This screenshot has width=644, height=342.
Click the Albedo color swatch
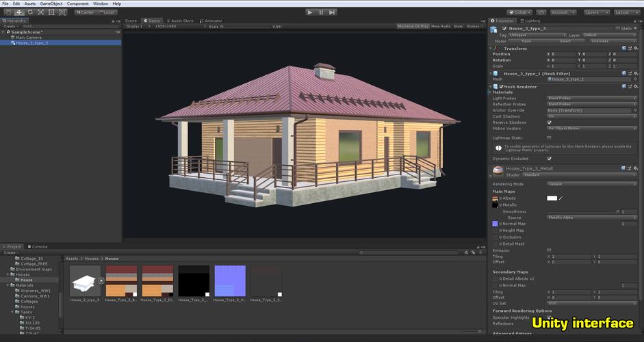tap(552, 198)
